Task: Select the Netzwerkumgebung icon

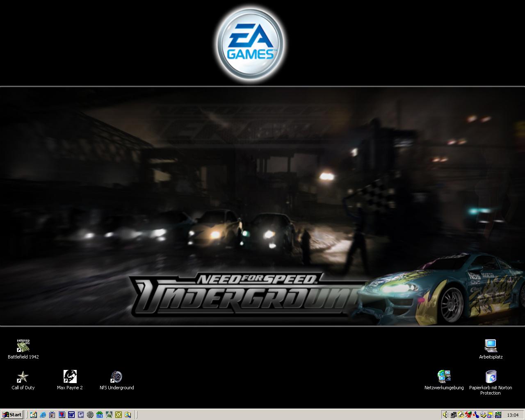Action: click(444, 377)
